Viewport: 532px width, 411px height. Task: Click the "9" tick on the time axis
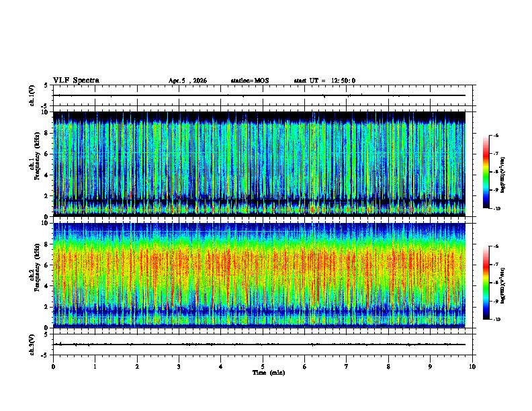tap(430, 367)
